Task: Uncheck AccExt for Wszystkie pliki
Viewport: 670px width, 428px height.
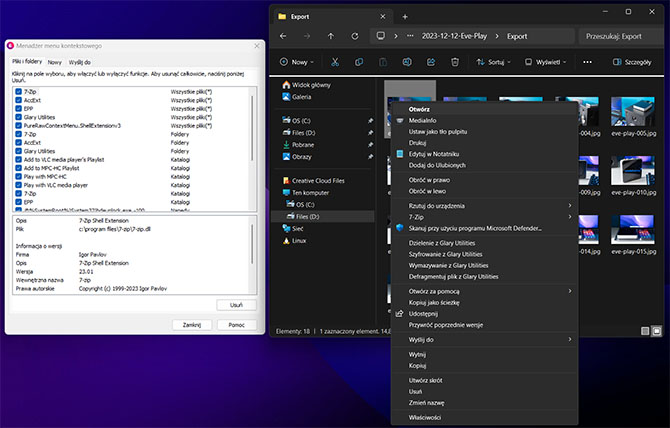Action: point(18,100)
